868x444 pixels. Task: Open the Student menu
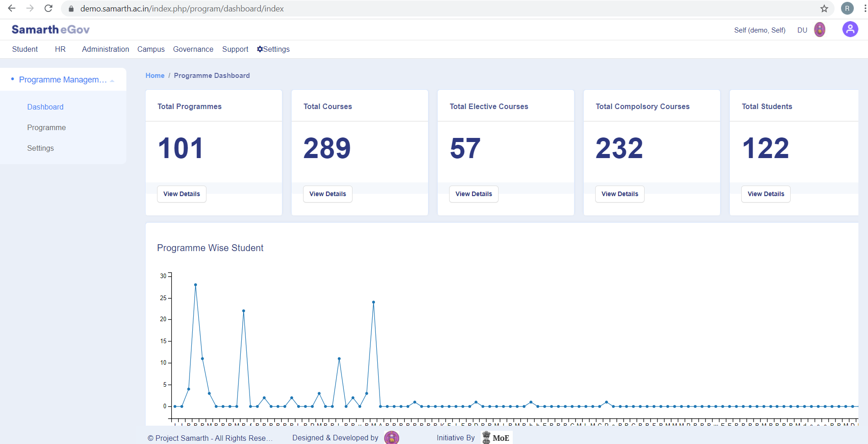point(25,49)
